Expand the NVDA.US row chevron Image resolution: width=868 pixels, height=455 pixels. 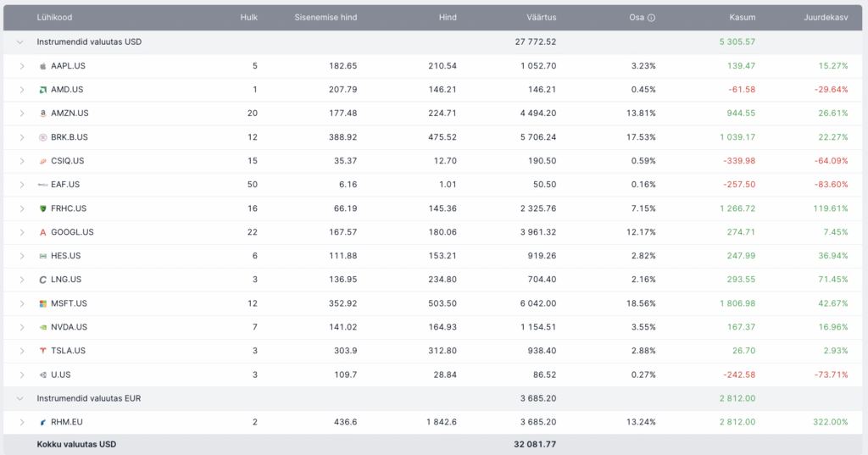21,327
